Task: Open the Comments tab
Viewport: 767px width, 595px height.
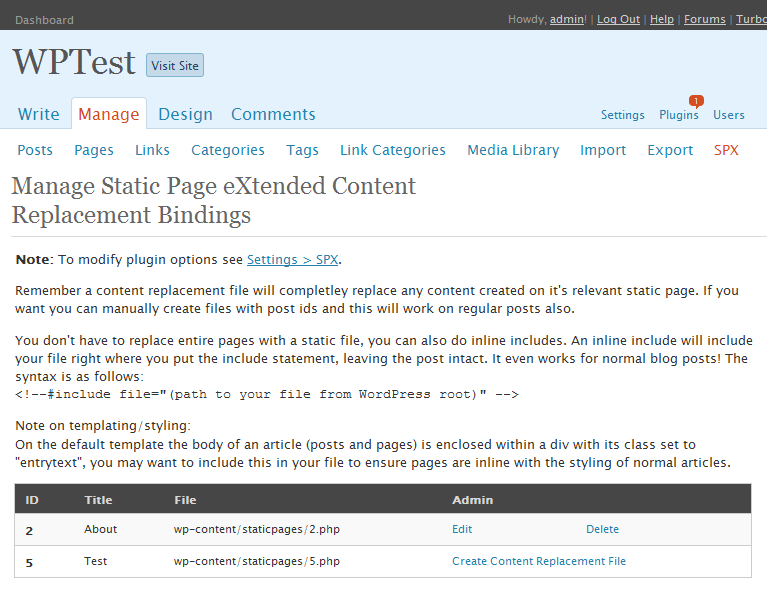Action: click(273, 114)
